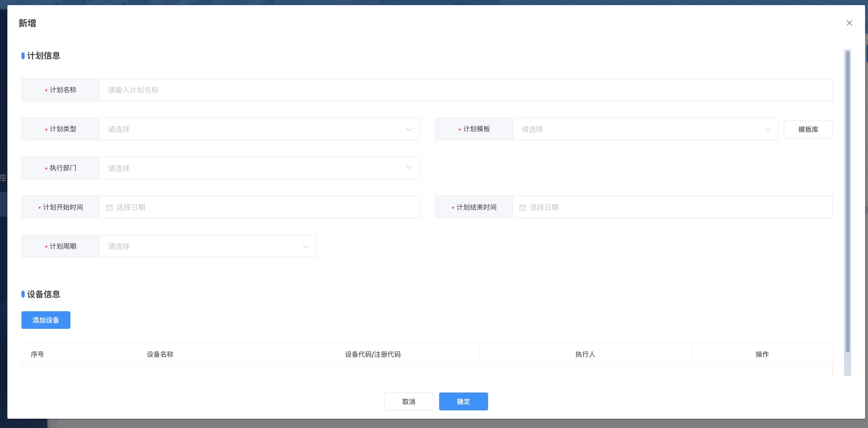Open the 计划类型 select box
This screenshot has height=428, width=868.
[256, 129]
